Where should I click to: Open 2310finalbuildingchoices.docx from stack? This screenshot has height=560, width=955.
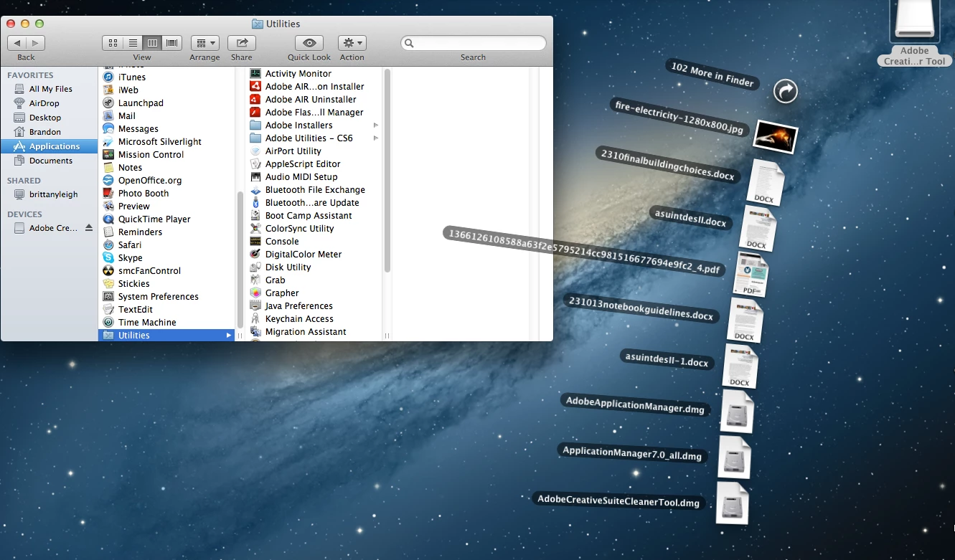click(x=766, y=183)
